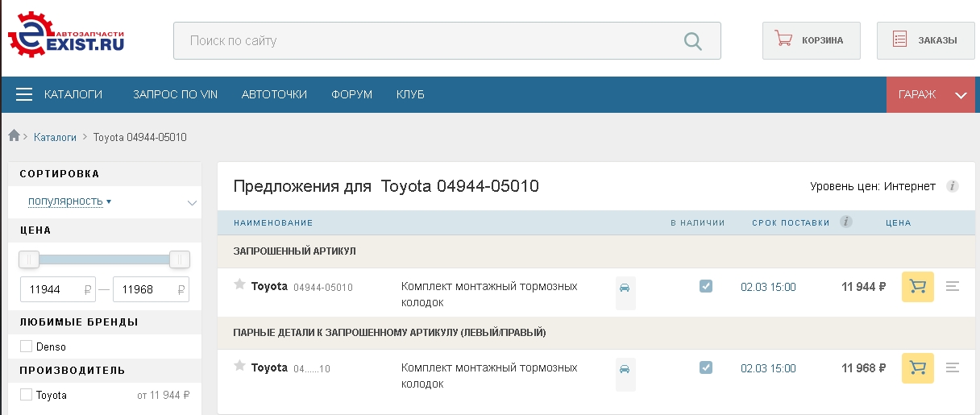
Task: Open the Catalogs hamburger menu
Action: tap(24, 94)
